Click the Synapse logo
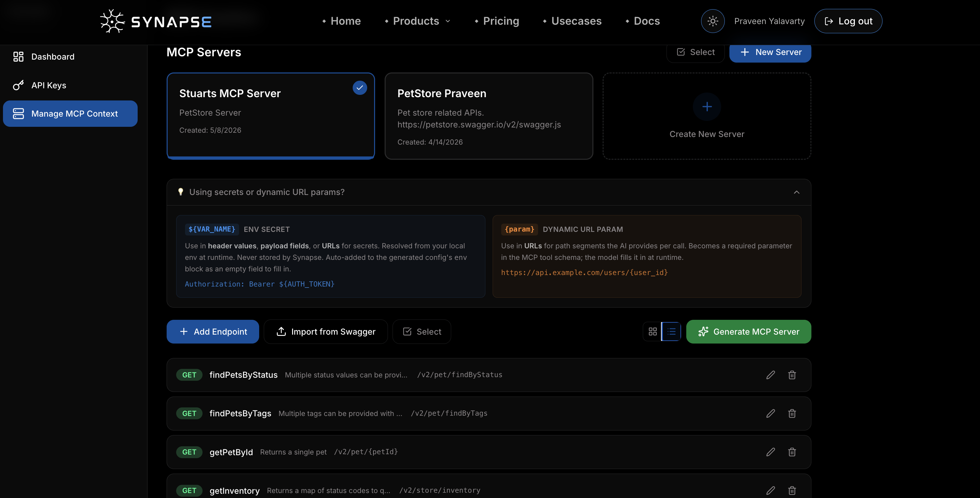This screenshot has width=980, height=498. [x=156, y=21]
